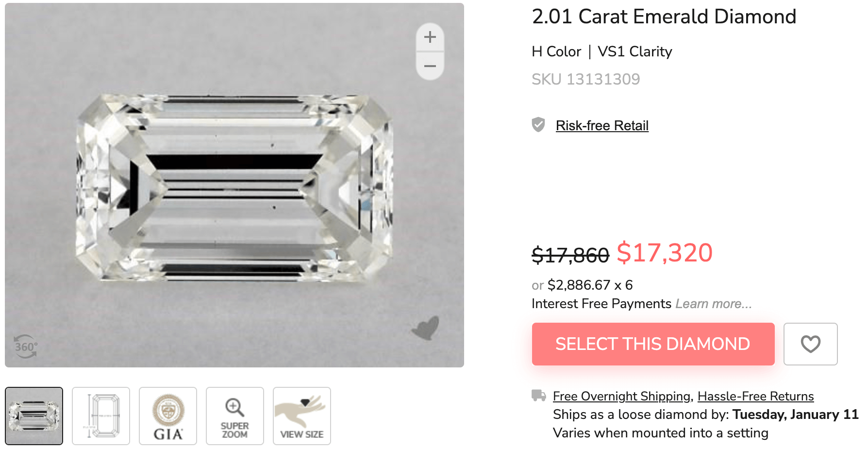Viewport: 868px width, 451px height.
Task: Click the discounted price $17,320
Action: tap(665, 252)
